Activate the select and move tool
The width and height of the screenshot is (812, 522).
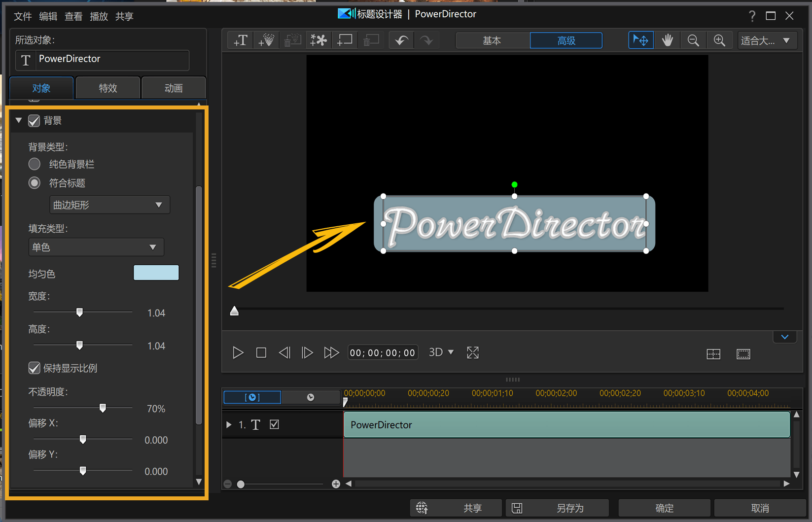(x=641, y=40)
